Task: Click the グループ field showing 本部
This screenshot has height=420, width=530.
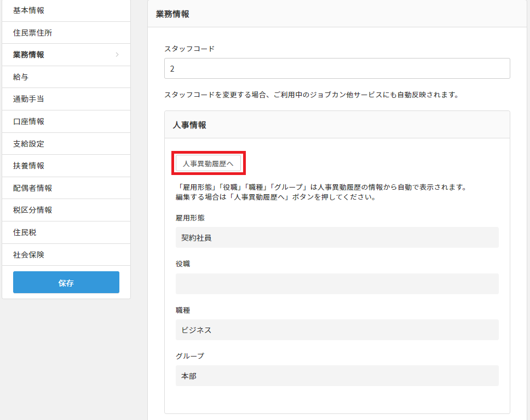Action: point(337,376)
